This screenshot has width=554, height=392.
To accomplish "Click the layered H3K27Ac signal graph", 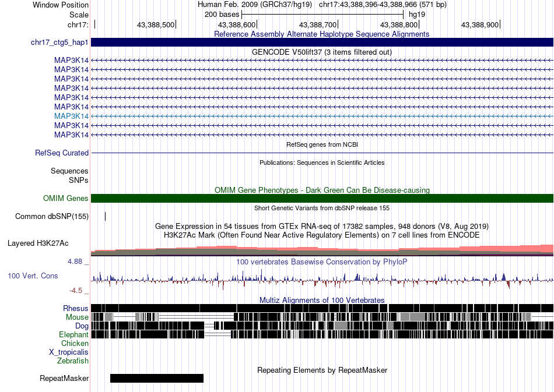I will [x=322, y=250].
